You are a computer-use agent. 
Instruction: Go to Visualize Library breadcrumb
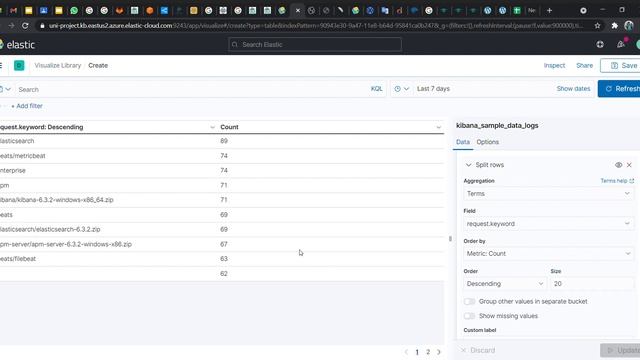pos(58,65)
